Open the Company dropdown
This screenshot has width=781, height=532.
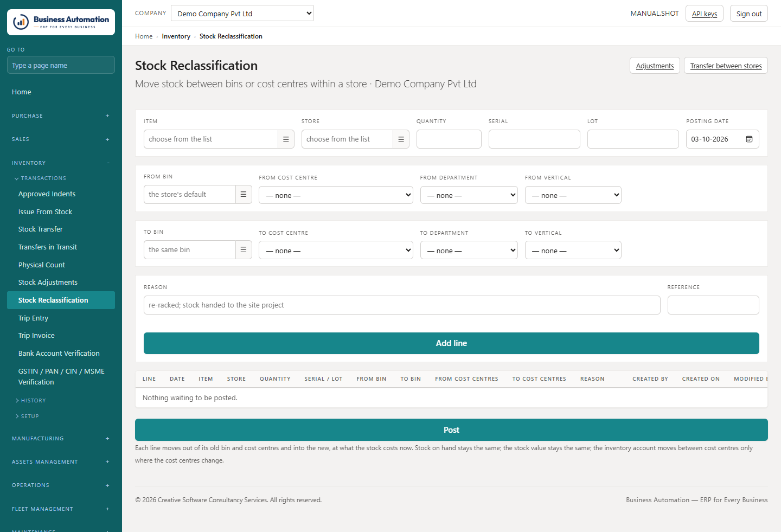242,14
